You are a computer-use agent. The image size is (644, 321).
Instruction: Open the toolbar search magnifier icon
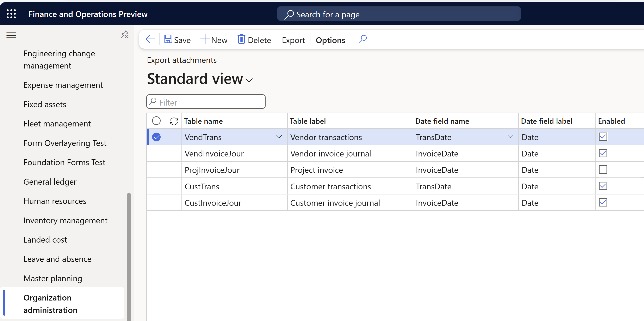click(362, 39)
